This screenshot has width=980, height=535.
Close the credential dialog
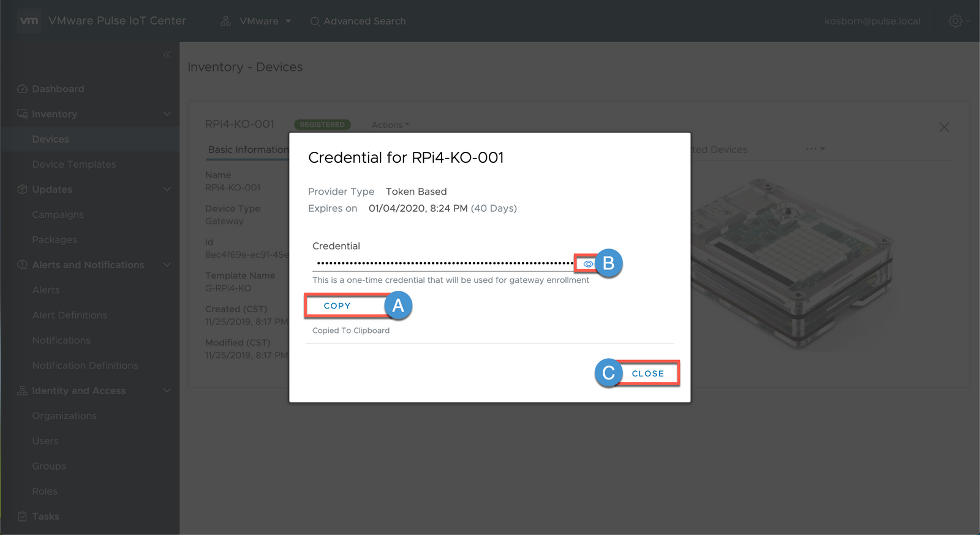point(647,373)
